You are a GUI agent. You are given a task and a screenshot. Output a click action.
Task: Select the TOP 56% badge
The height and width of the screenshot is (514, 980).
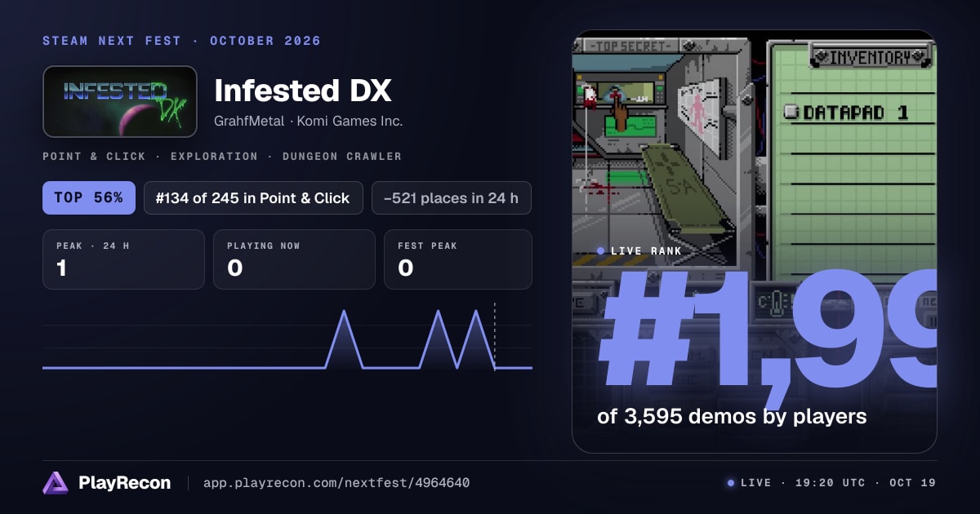pos(89,197)
